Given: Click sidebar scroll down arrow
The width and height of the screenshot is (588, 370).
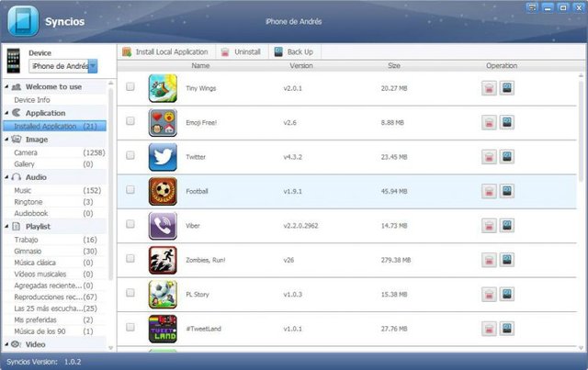Looking at the screenshot, I should (x=110, y=348).
